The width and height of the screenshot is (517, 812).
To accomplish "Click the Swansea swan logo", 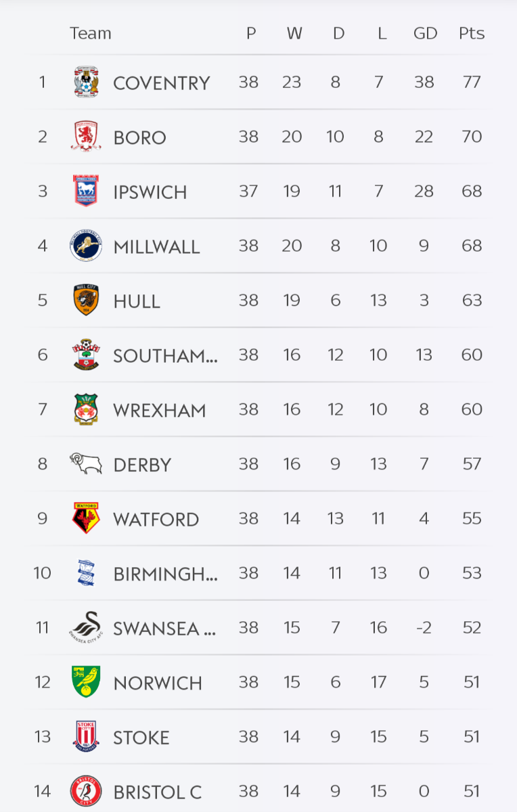I will coord(86,627).
